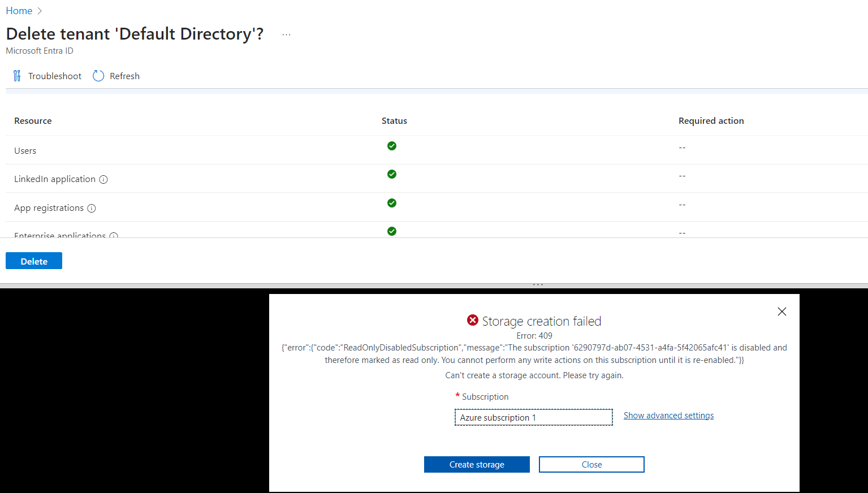The width and height of the screenshot is (868, 493).
Task: Dismiss the dialog with the X icon
Action: click(x=781, y=312)
